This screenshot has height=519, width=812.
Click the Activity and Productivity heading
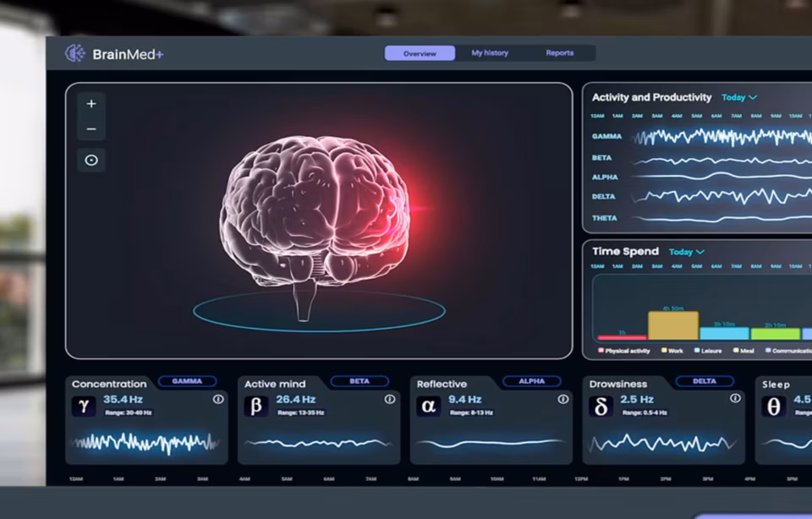651,97
